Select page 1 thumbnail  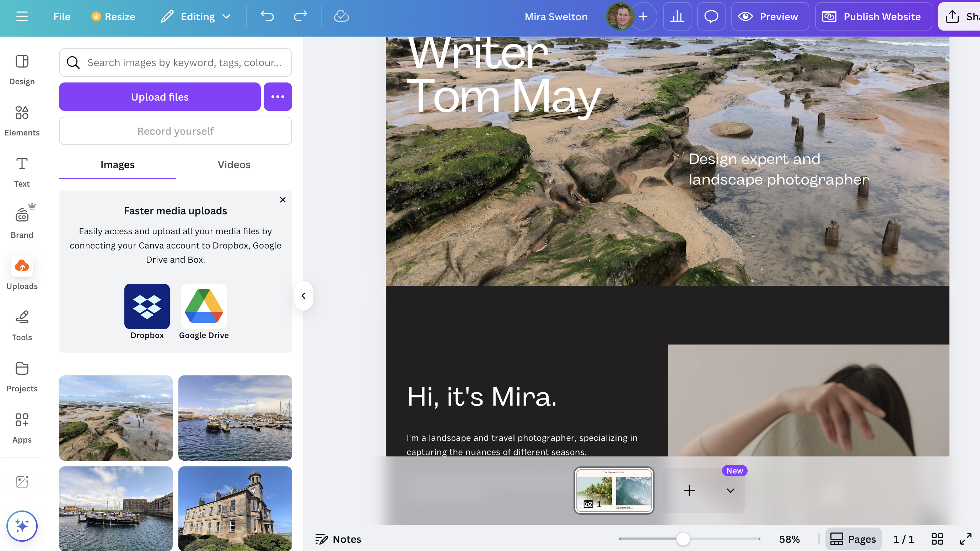tap(614, 490)
